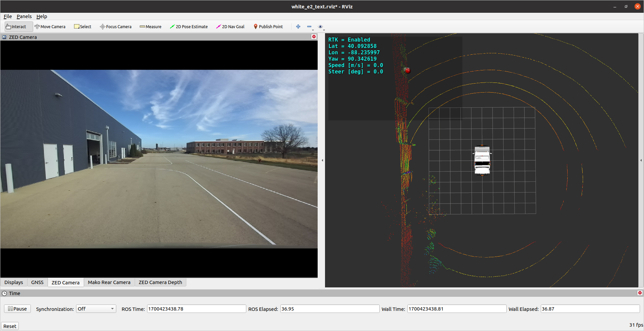
Task: Click the blue plus add-tool icon
Action: pos(298,27)
